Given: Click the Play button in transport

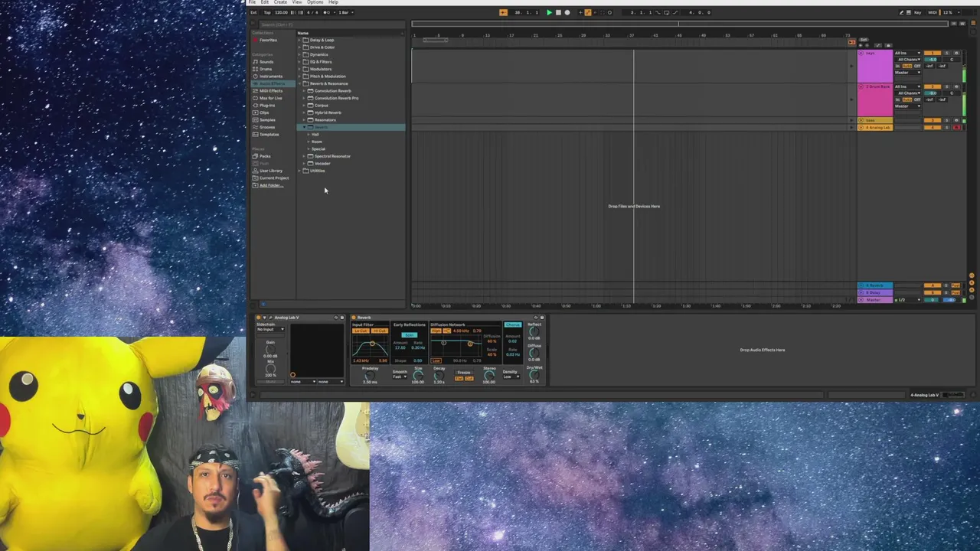Looking at the screenshot, I should [549, 12].
